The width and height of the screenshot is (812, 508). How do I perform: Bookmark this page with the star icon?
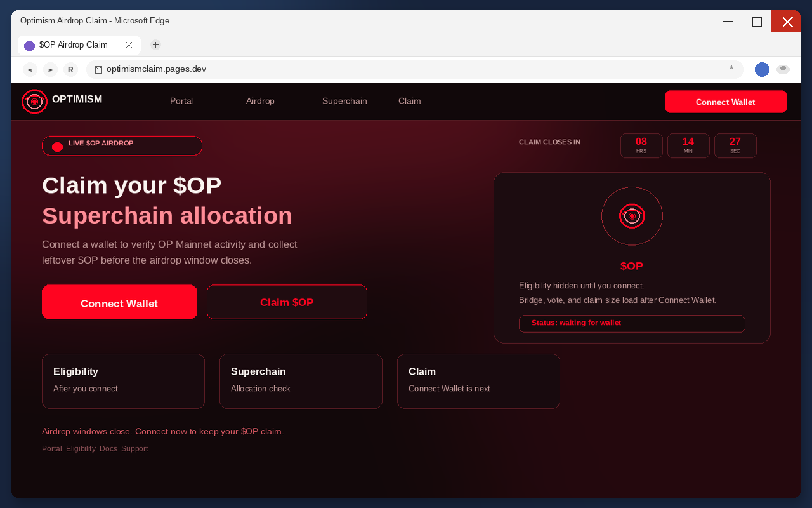731,69
